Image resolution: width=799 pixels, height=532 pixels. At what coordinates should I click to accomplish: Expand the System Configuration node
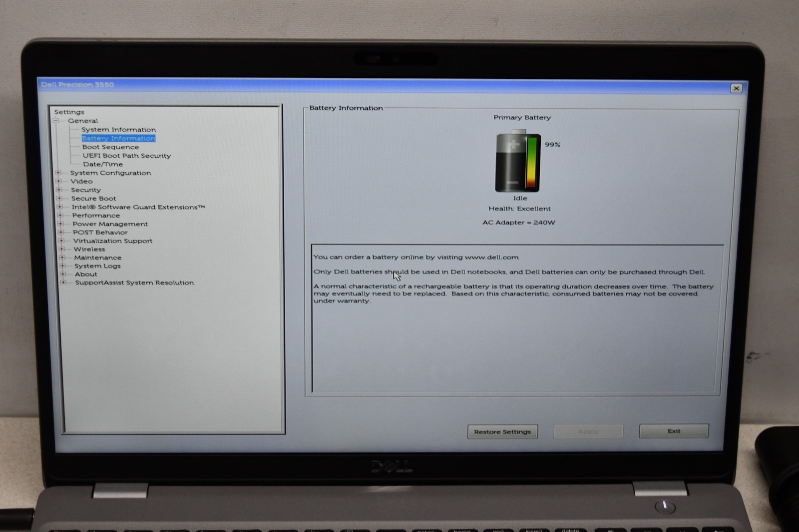pyautogui.click(x=58, y=173)
